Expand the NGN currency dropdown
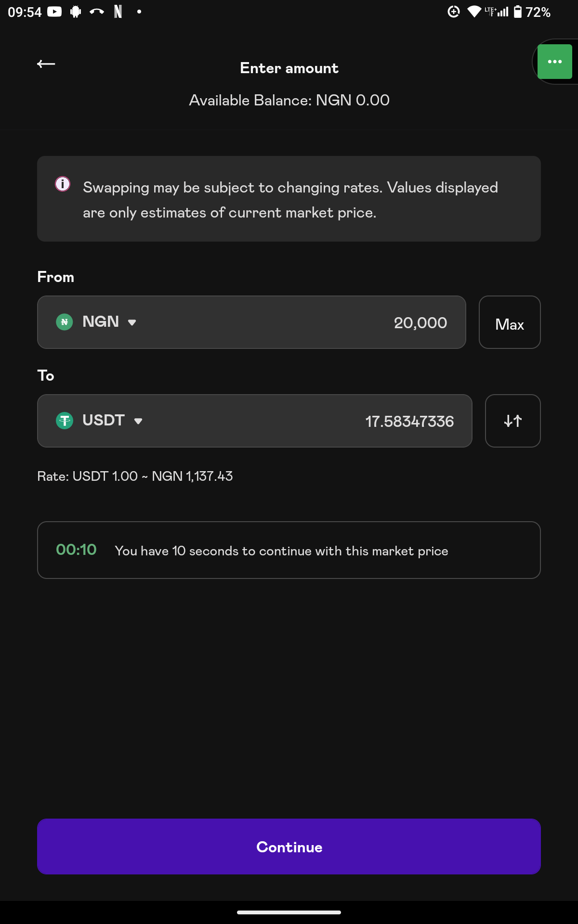Viewport: 578px width, 924px height. tap(131, 322)
